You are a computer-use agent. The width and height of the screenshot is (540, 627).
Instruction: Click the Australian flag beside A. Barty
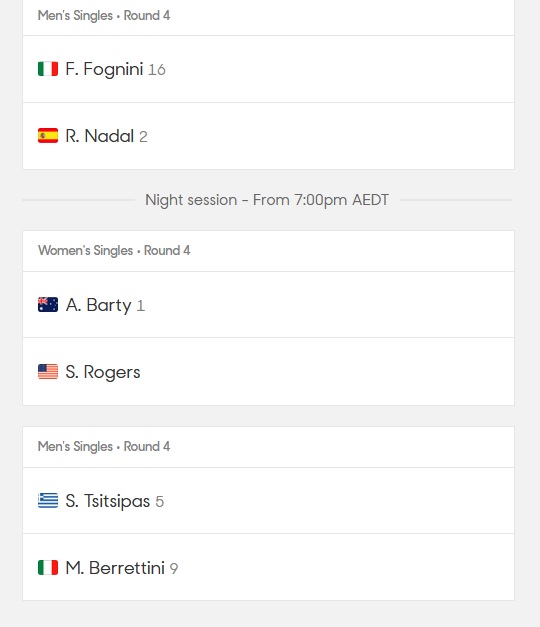click(x=48, y=305)
